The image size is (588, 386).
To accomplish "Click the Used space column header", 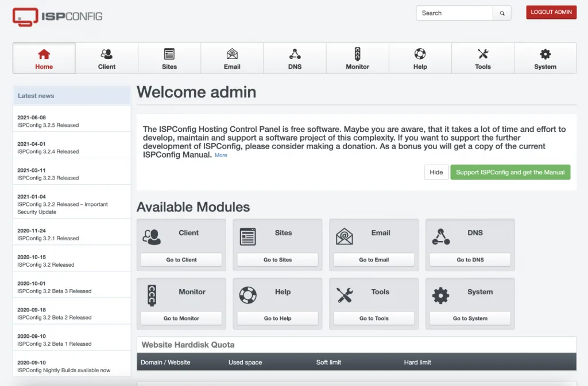I will (245, 362).
